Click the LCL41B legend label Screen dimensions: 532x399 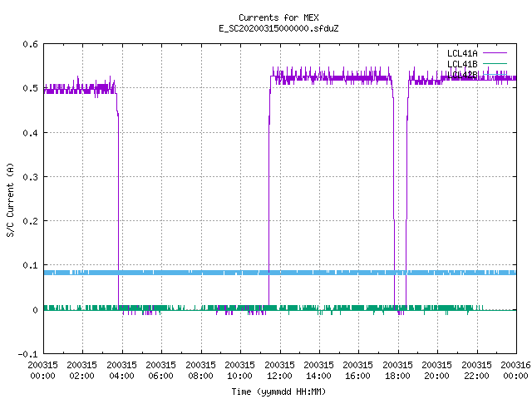(462, 64)
